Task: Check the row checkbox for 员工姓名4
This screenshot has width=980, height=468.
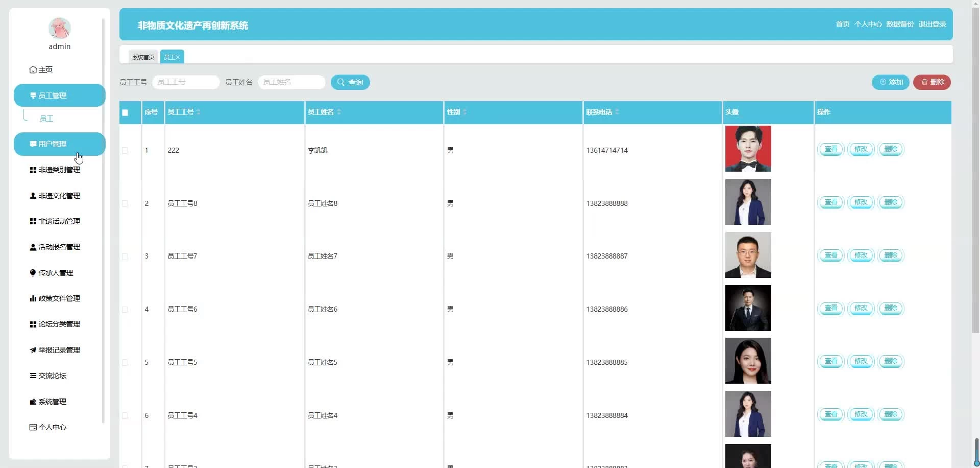Action: click(x=125, y=416)
